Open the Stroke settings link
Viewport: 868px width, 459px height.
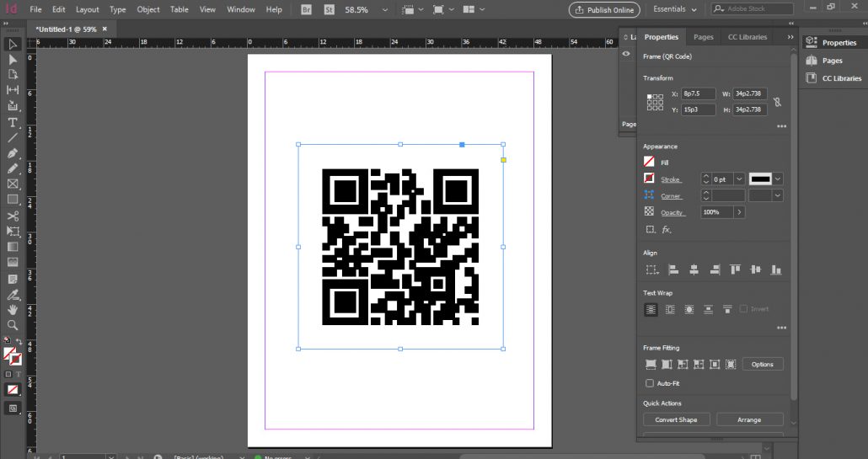[x=670, y=179]
